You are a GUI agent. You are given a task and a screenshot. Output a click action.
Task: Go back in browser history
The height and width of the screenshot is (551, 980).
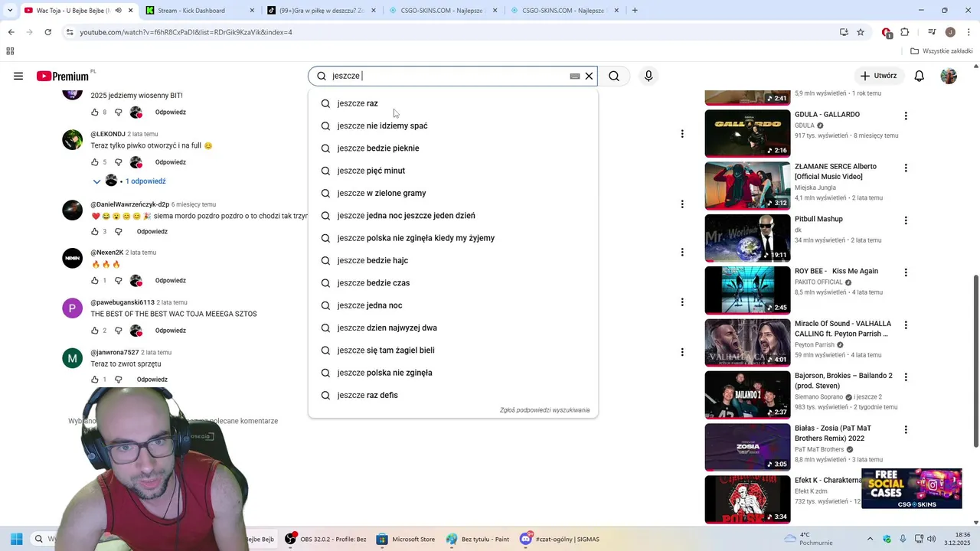click(x=11, y=32)
